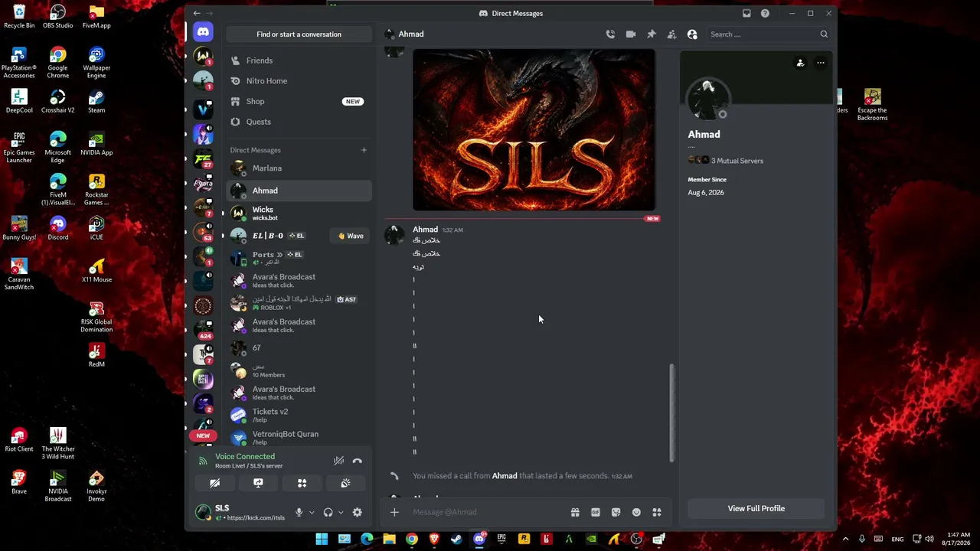Start a video call with Ahmad

pos(631,34)
